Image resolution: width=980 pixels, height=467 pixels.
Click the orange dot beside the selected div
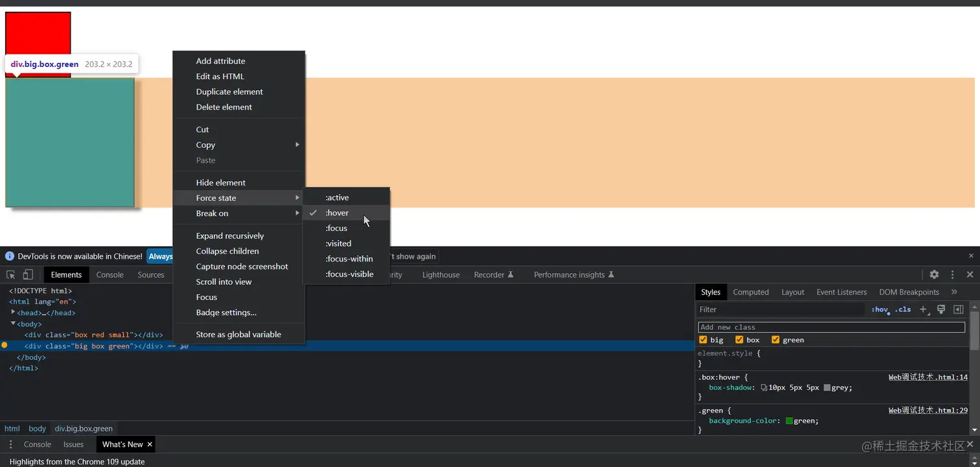pyautogui.click(x=4, y=346)
